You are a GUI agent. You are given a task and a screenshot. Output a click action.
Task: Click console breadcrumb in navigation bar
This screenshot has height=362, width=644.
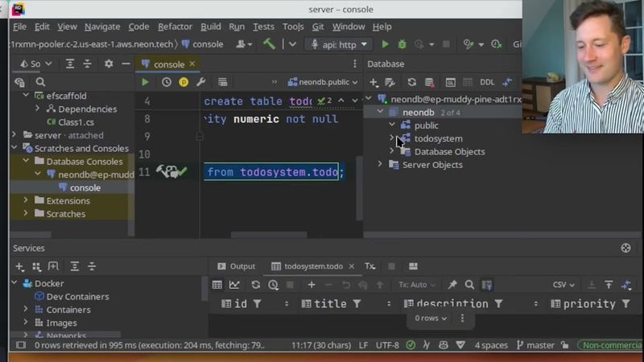coord(203,44)
